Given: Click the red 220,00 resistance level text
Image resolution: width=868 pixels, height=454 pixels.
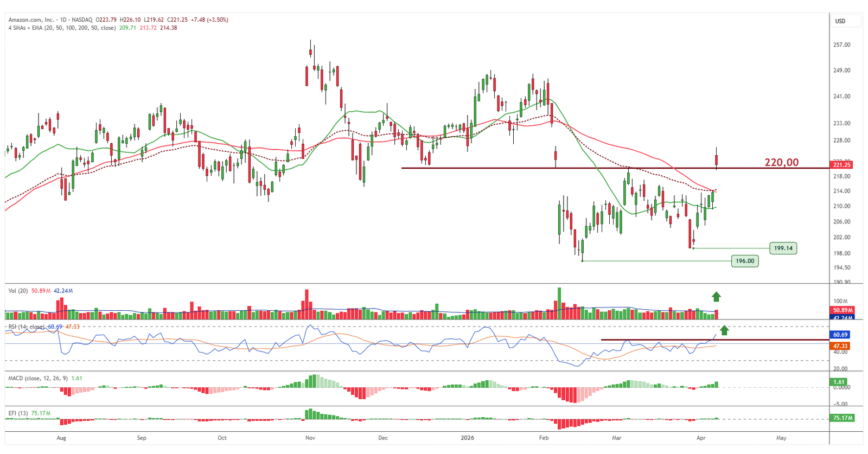Looking at the screenshot, I should pos(781,162).
